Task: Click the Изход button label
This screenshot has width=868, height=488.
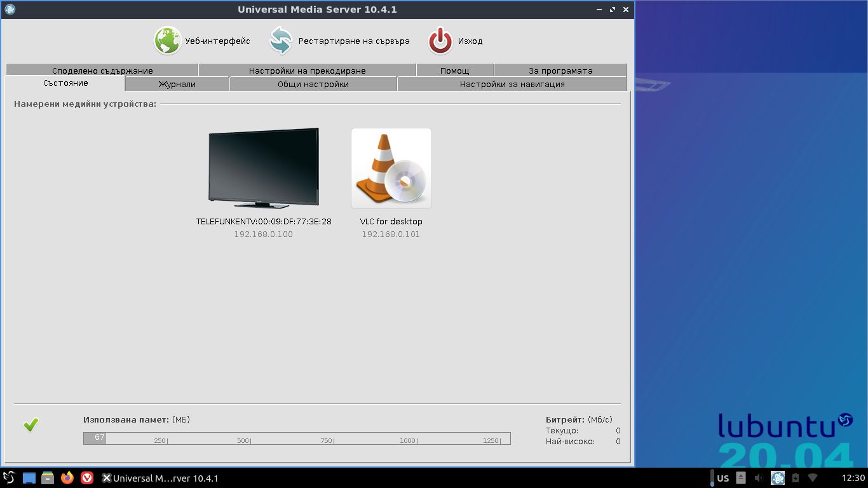Action: coord(470,41)
